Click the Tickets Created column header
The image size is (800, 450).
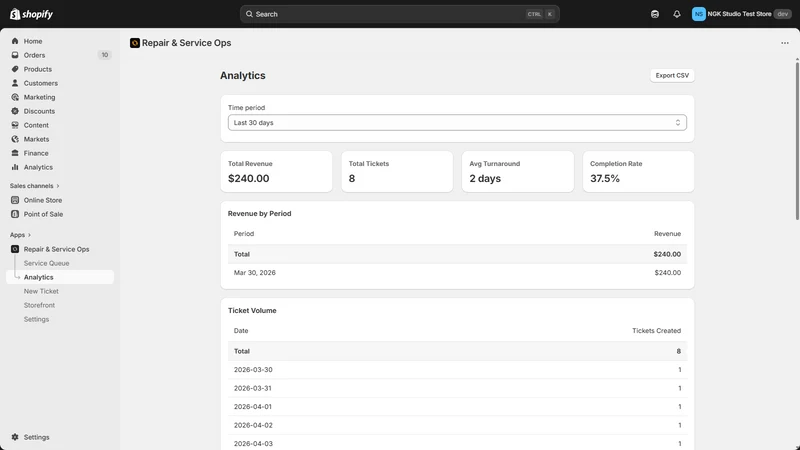click(x=656, y=331)
